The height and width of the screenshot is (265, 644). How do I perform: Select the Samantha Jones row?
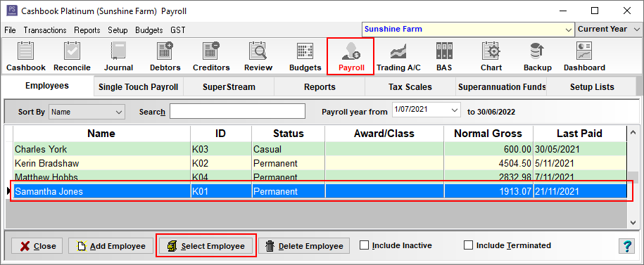[320, 191]
